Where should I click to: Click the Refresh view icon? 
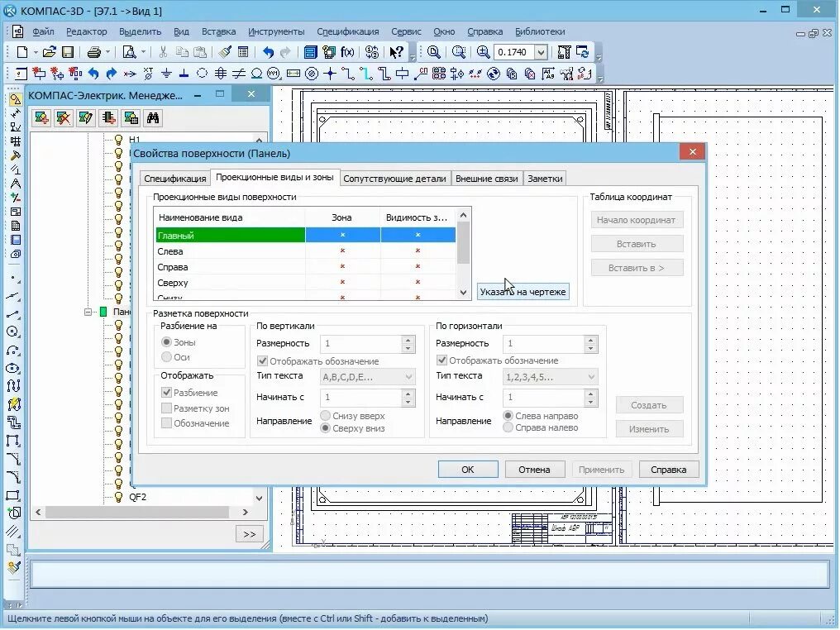click(582, 52)
